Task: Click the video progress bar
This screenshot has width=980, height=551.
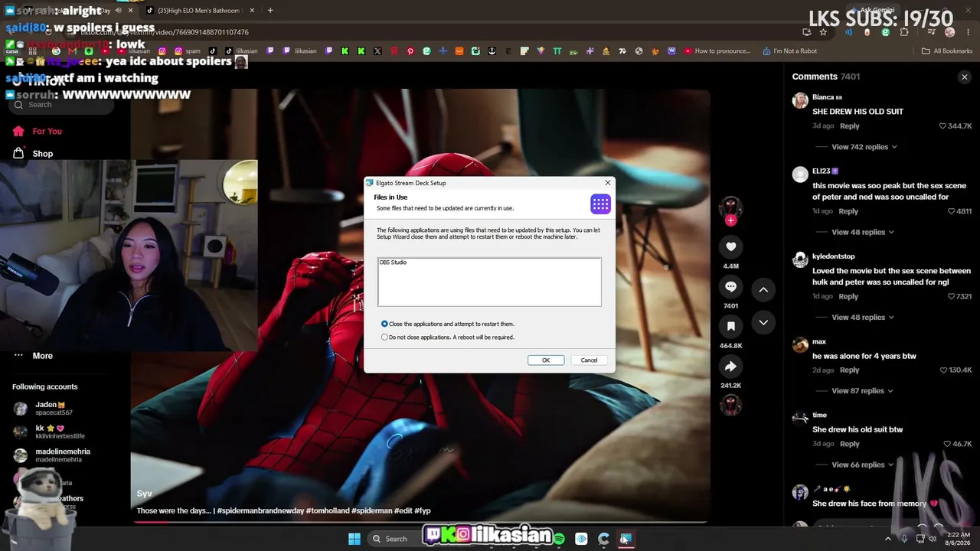Action: (x=422, y=523)
